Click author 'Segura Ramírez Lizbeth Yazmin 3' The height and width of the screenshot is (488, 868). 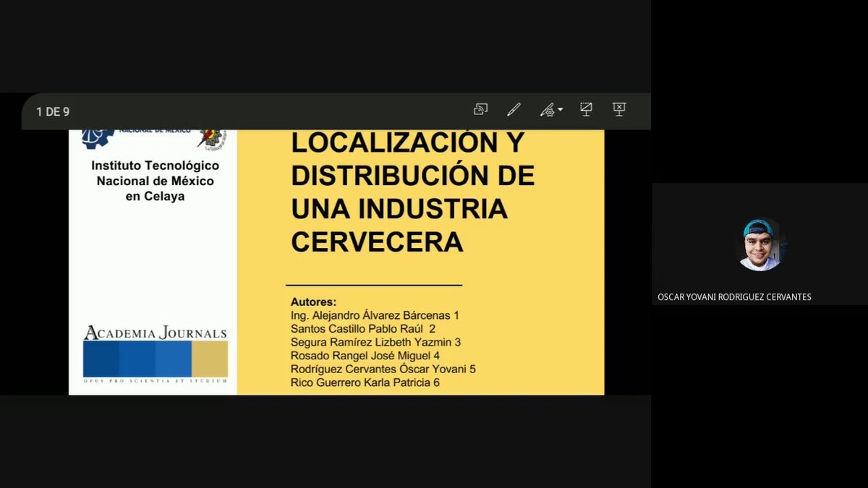pyautogui.click(x=375, y=342)
